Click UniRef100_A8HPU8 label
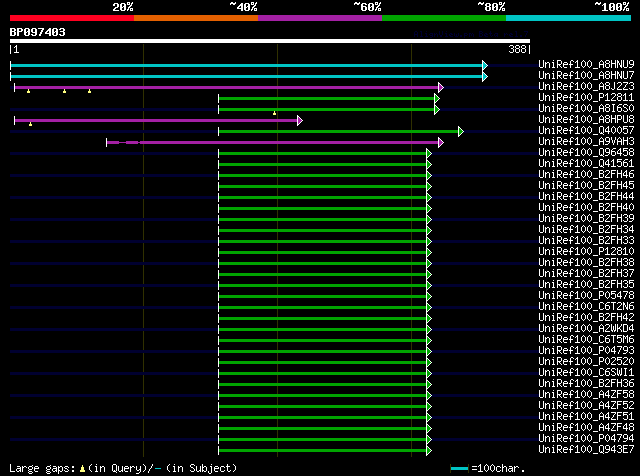The image size is (640, 476). pos(586,119)
